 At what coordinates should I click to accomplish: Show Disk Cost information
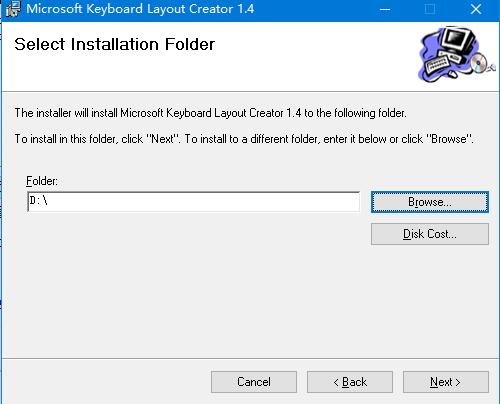coord(430,234)
